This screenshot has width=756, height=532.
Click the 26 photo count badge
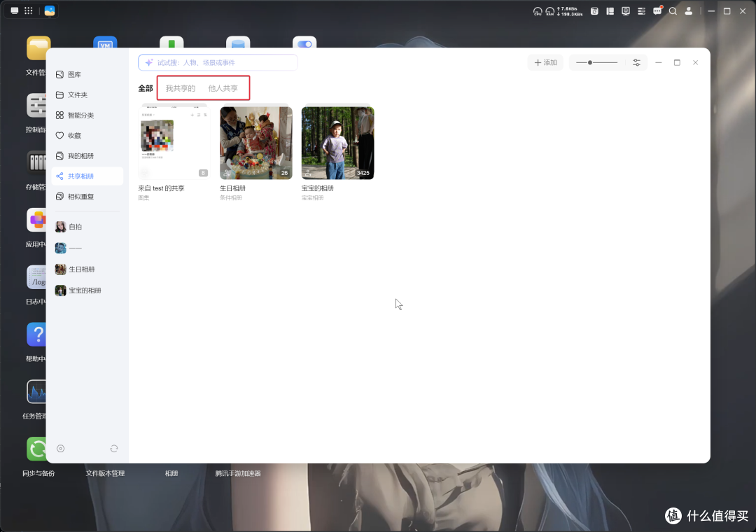[284, 173]
